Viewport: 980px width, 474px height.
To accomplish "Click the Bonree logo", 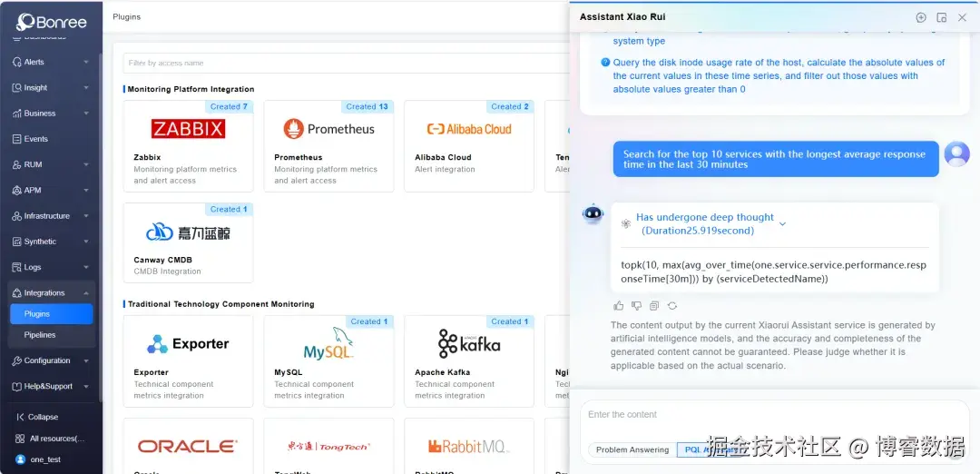I will click(51, 22).
